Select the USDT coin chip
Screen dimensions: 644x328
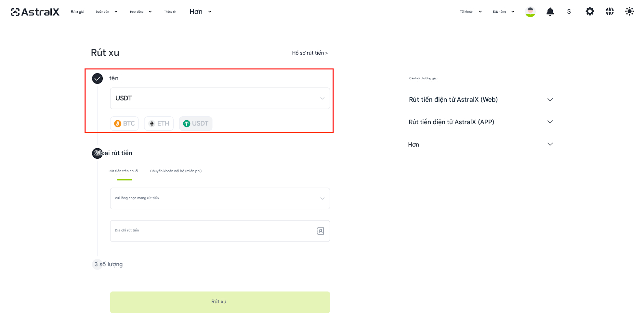[196, 124]
